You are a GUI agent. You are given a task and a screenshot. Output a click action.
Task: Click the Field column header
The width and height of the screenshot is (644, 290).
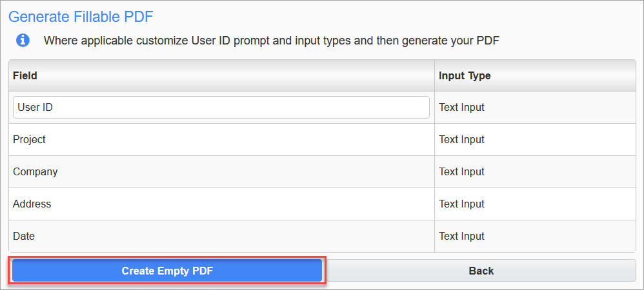point(25,75)
